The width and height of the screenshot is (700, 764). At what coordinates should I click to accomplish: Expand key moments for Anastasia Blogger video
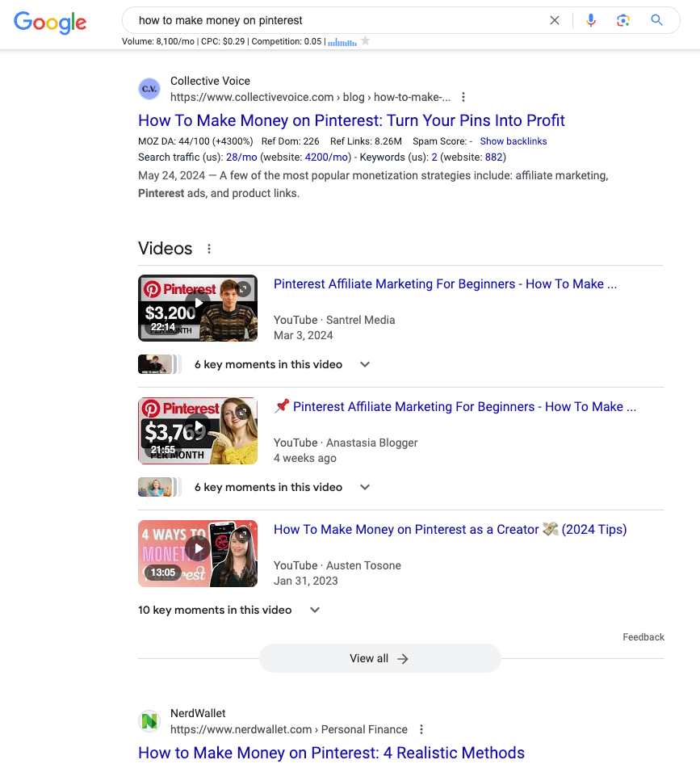coord(365,487)
